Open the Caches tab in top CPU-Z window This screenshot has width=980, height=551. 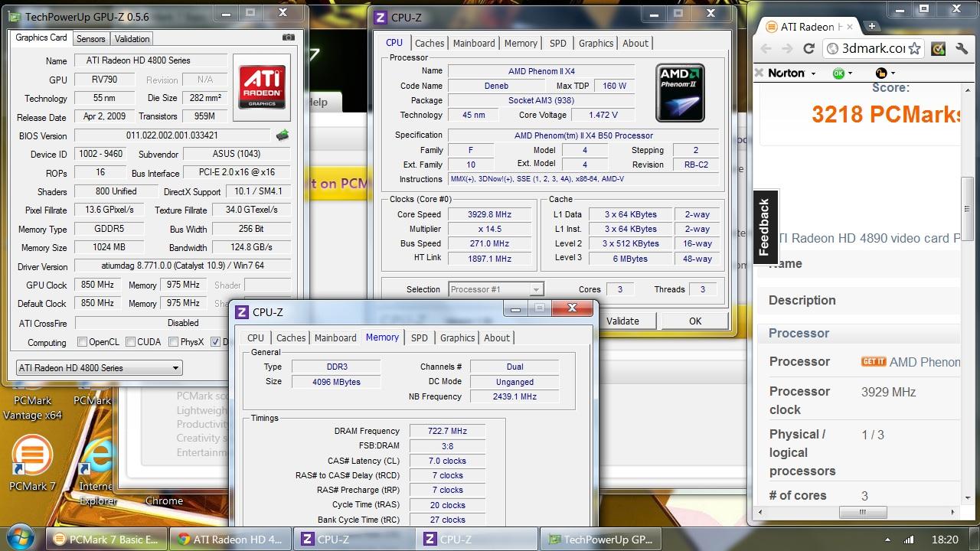click(430, 44)
